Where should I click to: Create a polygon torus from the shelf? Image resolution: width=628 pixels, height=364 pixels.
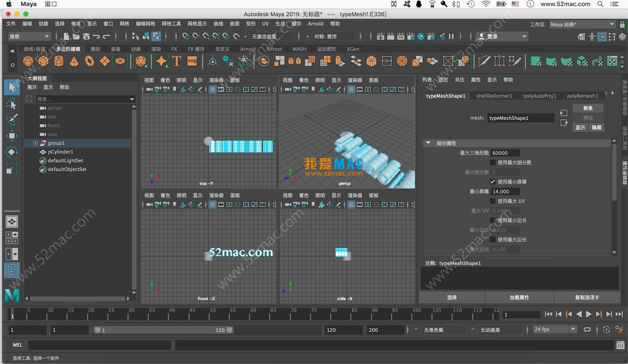point(89,61)
